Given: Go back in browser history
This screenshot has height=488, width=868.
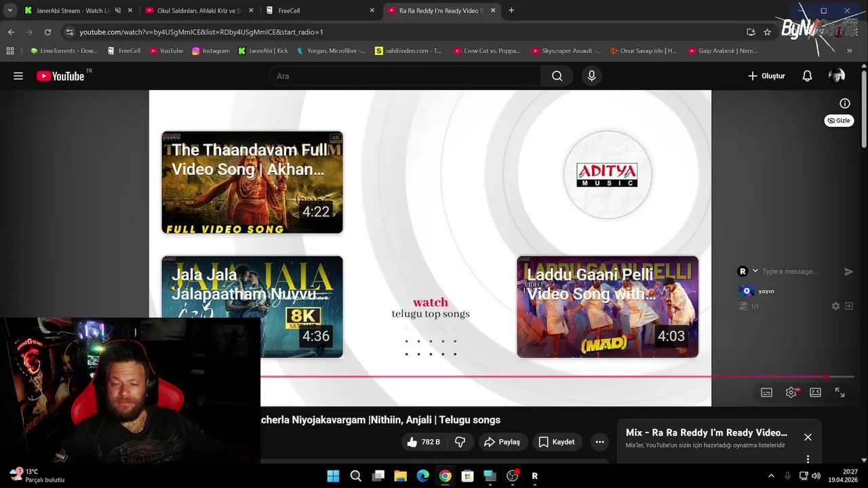Looking at the screenshot, I should pos(11,32).
